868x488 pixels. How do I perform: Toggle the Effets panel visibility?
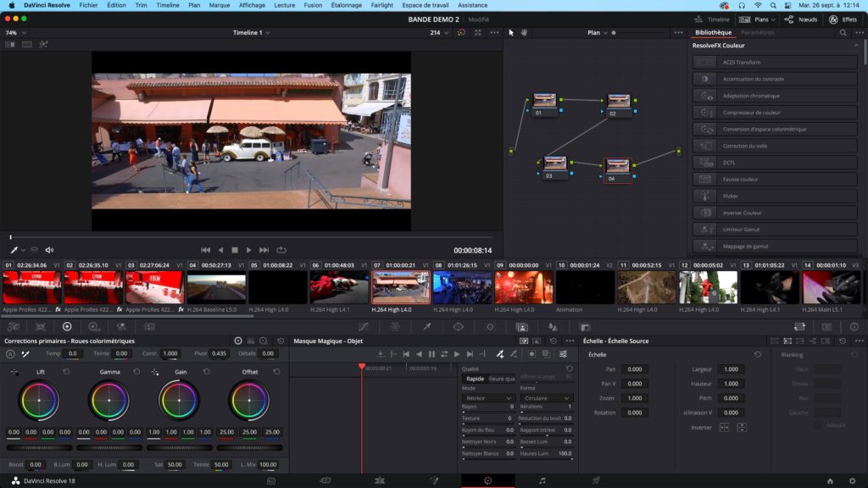(843, 19)
